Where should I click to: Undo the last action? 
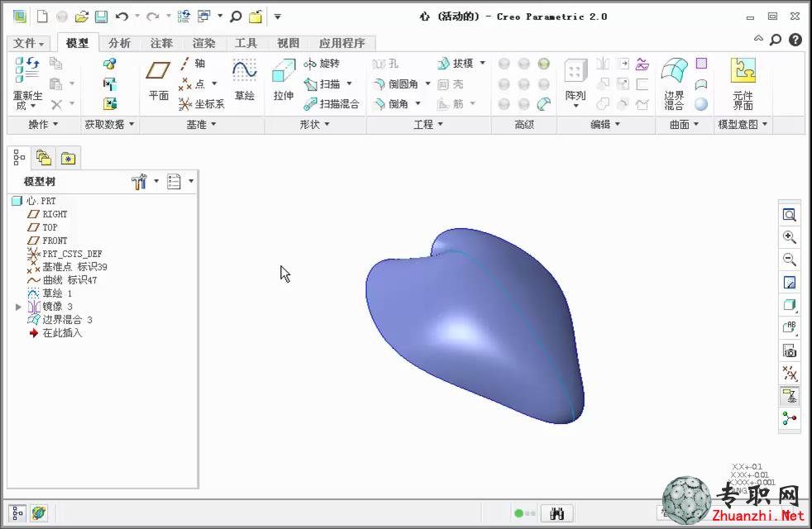click(122, 17)
